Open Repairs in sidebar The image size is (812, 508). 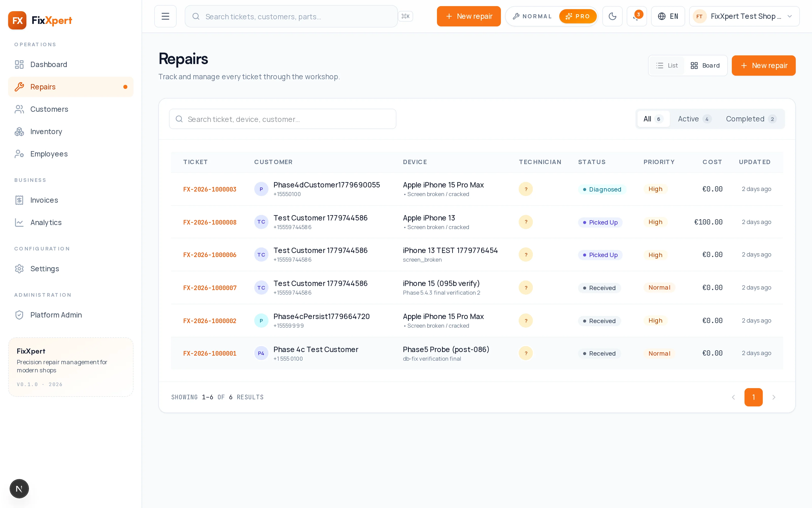pyautogui.click(x=71, y=87)
